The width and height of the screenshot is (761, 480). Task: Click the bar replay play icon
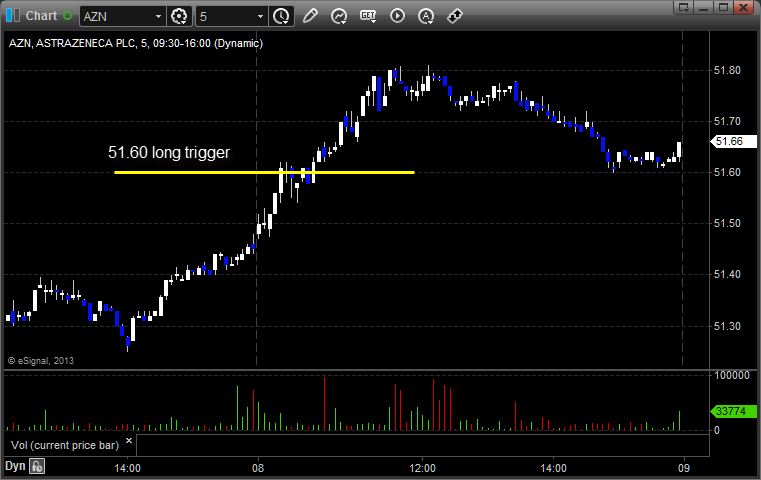click(x=397, y=16)
